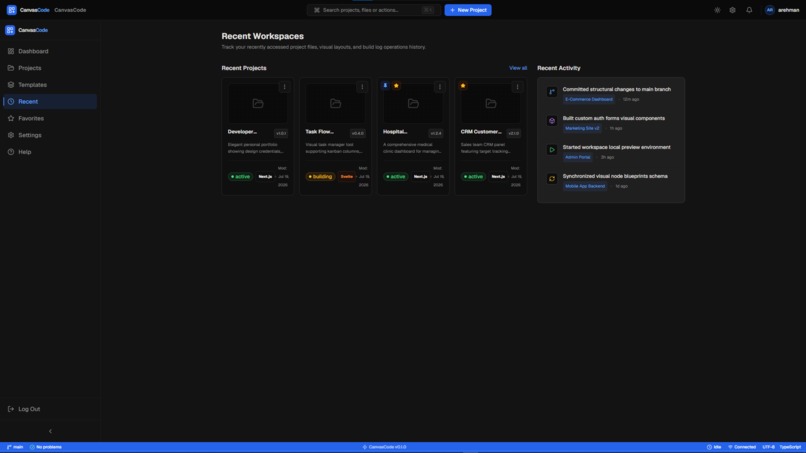Screen dimensions: 806x453
Task: Open the Developer project card options menu
Action: click(284, 87)
